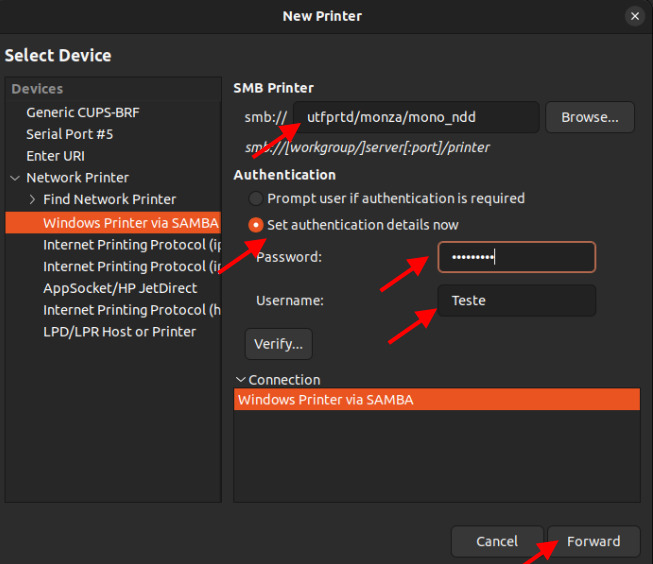This screenshot has height=564, width=653.
Task: Choose Serial Port #5 device
Action: click(x=70, y=134)
